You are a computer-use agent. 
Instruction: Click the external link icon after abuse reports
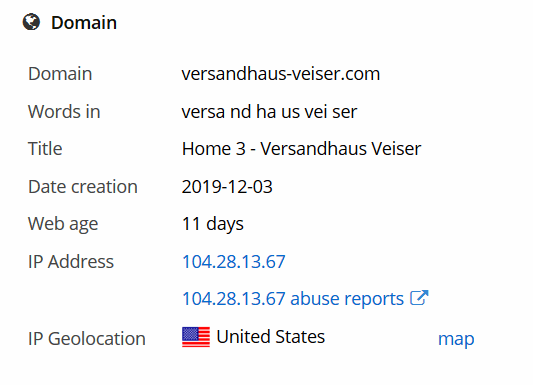pyautogui.click(x=419, y=298)
